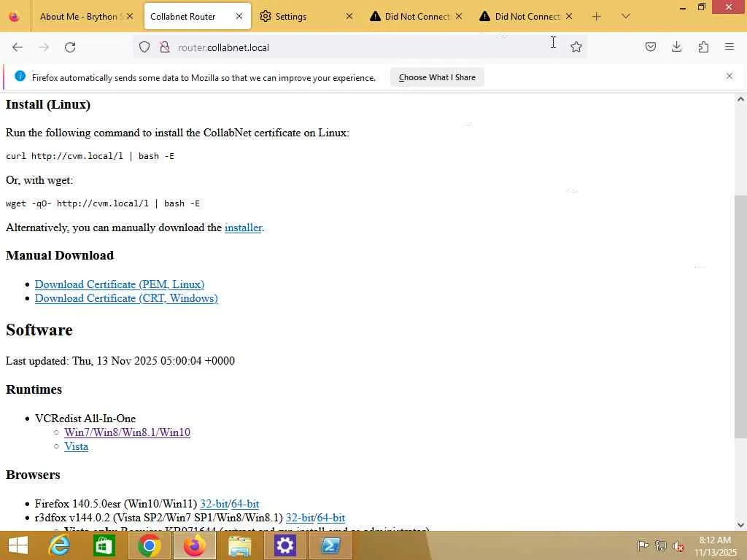The image size is (747, 560).
Task: Dismiss the Mozilla data notification bar
Action: tap(729, 76)
